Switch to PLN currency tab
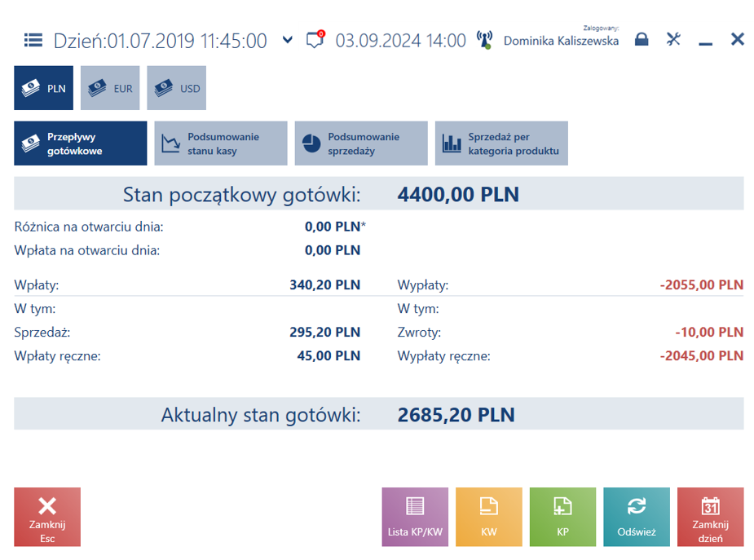This screenshot has width=754, height=560. click(44, 88)
